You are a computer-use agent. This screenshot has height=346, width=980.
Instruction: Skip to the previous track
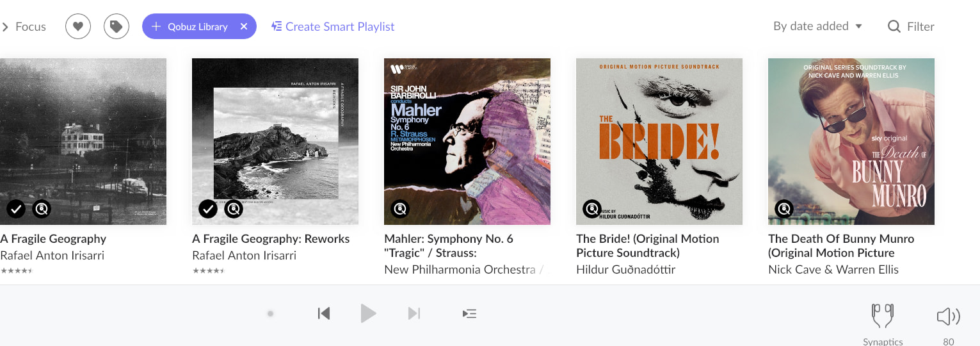[x=324, y=313]
